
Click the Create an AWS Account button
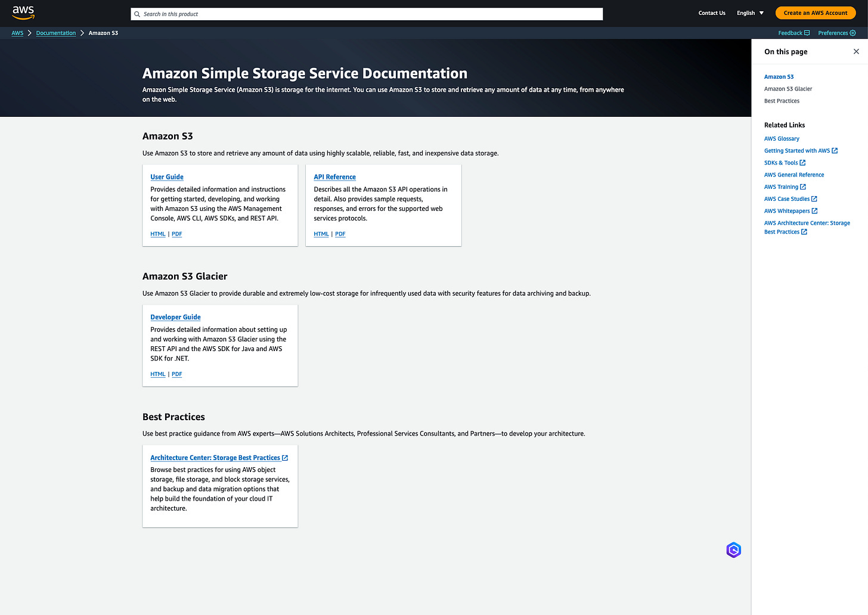tap(815, 13)
